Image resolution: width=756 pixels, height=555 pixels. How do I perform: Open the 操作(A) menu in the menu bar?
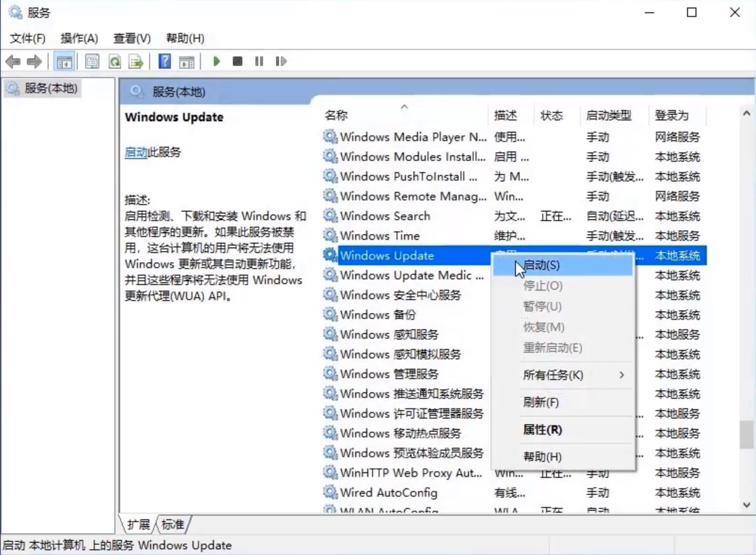tap(79, 38)
